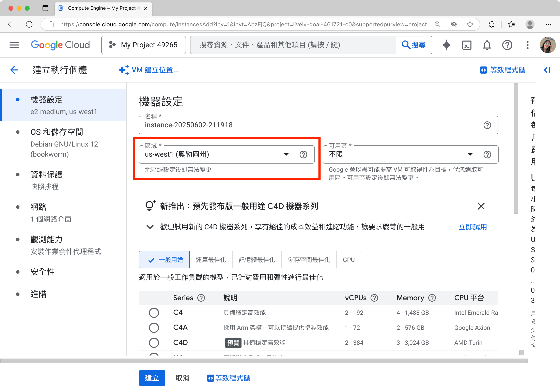This screenshot has width=560, height=392.
Task: Select the C4D series radio button
Action: (154, 343)
